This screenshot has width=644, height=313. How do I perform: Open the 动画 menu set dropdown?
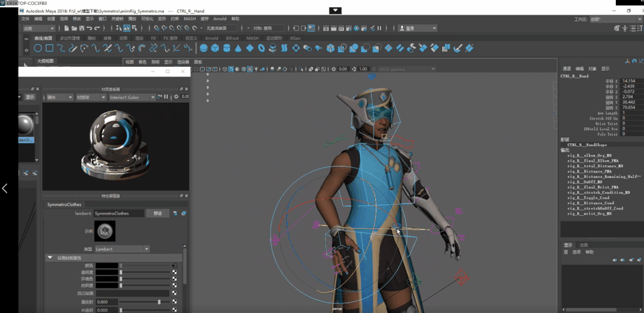[39, 28]
